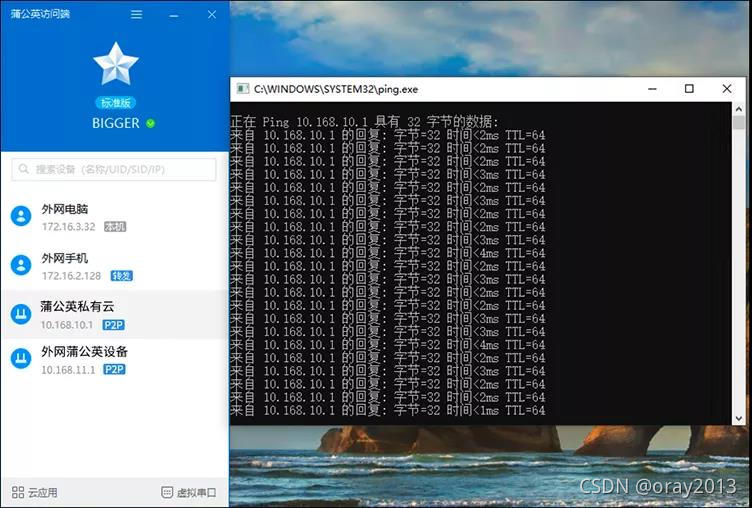Click the 转发 badge on 外网手机
Screen dimensions: 752x508
pos(122,276)
